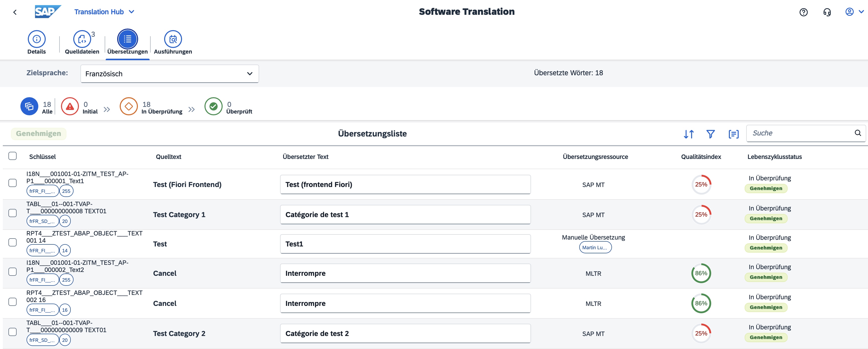Screen dimensions: 868x349
Task: Edit the Test (frontend Fiori) translation field
Action: (x=405, y=185)
